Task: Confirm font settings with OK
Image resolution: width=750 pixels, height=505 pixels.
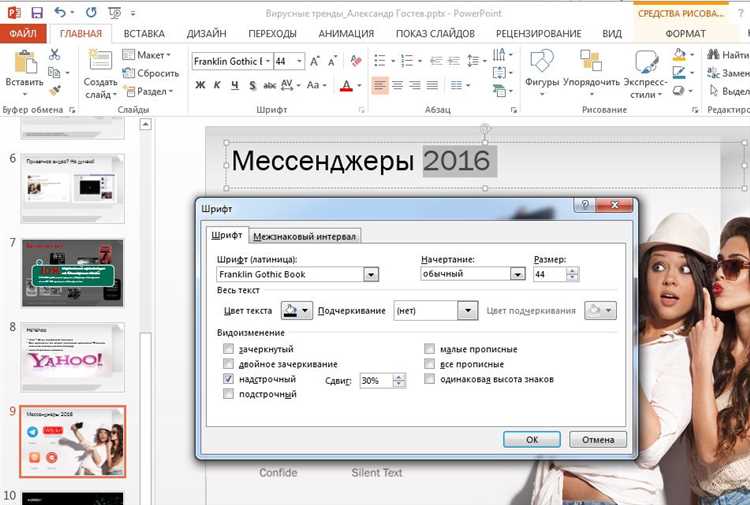Action: (532, 439)
